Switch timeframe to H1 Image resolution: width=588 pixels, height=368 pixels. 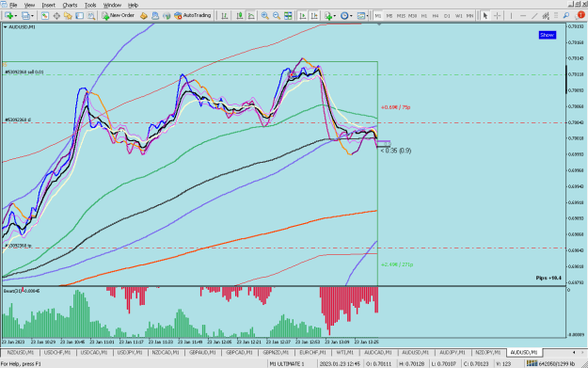pos(424,16)
